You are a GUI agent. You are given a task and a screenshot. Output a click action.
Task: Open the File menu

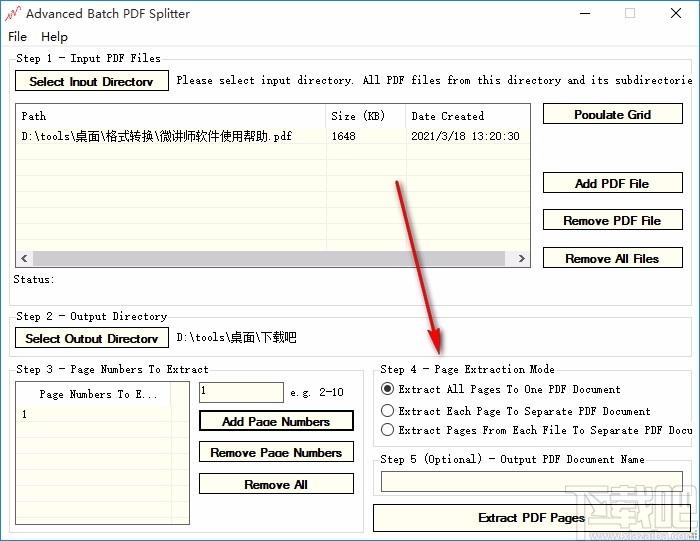click(x=18, y=37)
